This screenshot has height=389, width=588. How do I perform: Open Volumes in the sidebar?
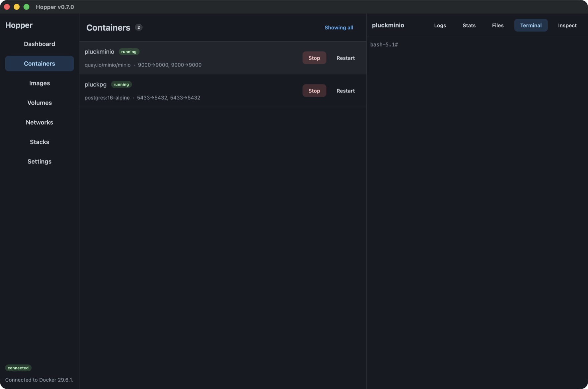click(x=39, y=103)
